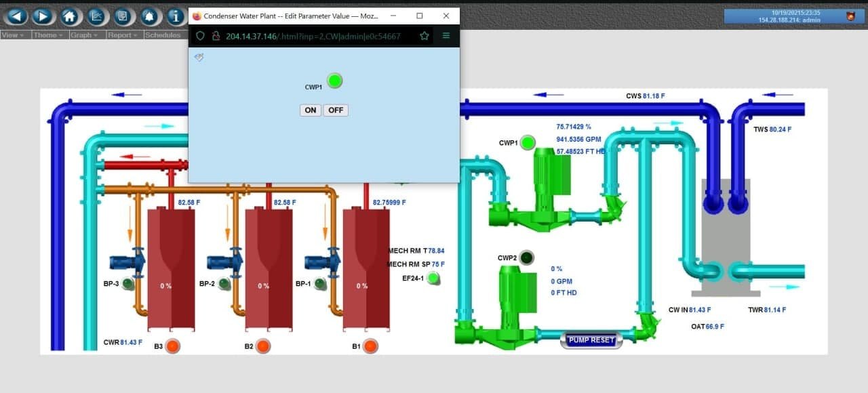Click the back arrow navigation icon
Screen dimensions: 868x393
click(16, 16)
